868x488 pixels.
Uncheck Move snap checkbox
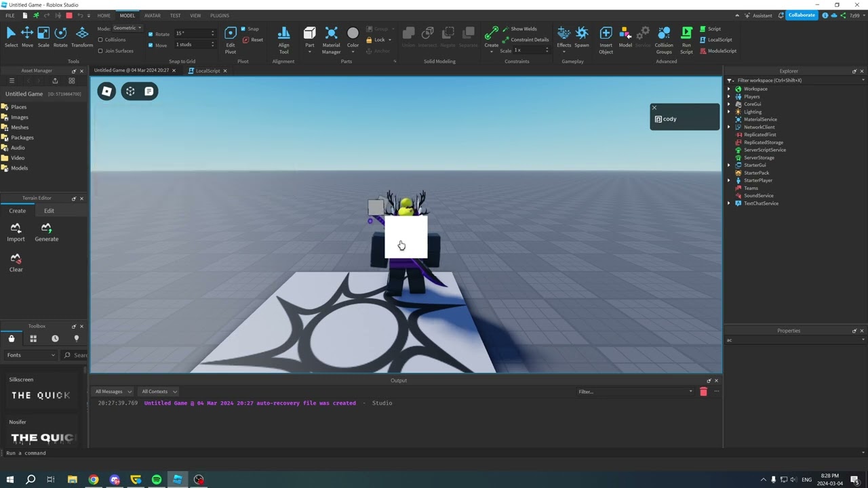click(x=151, y=45)
